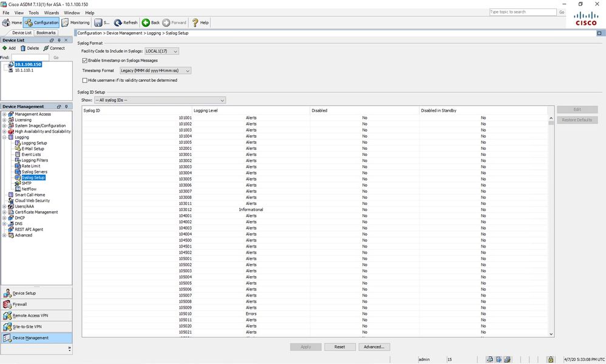The image size is (606, 364).
Task: Open Smart Call-Home
Action: click(x=30, y=195)
